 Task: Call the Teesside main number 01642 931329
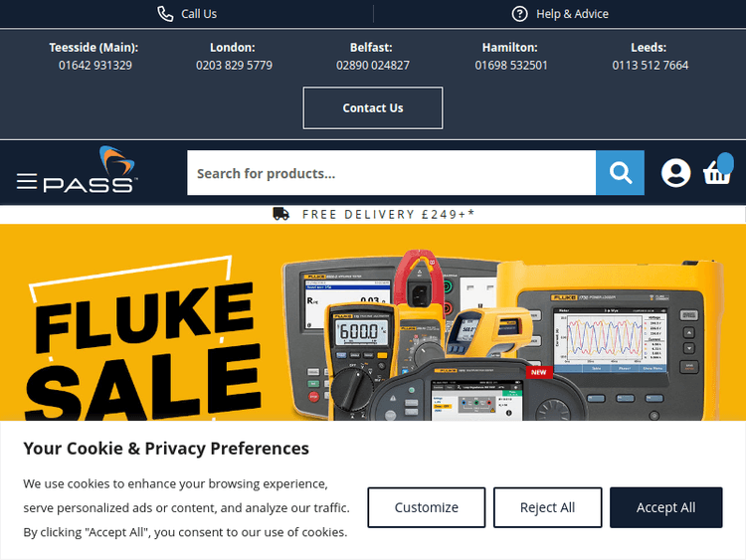[x=95, y=66]
